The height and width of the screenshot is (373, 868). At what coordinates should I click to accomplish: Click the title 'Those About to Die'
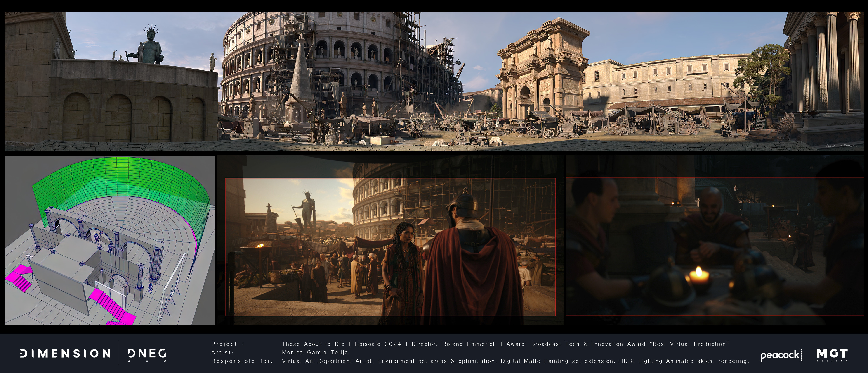(313, 344)
